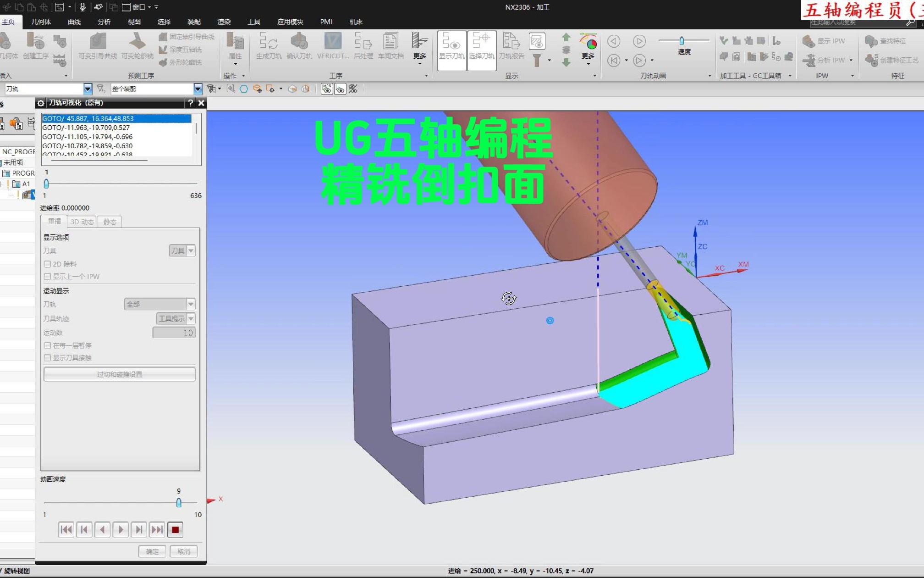Click the 取消 cancel button
The image size is (924, 578).
[183, 551]
